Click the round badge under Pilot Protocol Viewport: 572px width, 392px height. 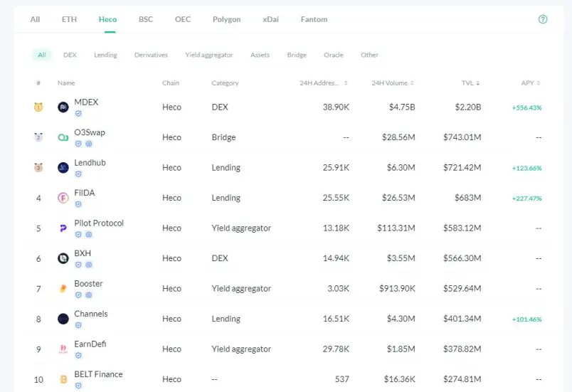click(89, 235)
